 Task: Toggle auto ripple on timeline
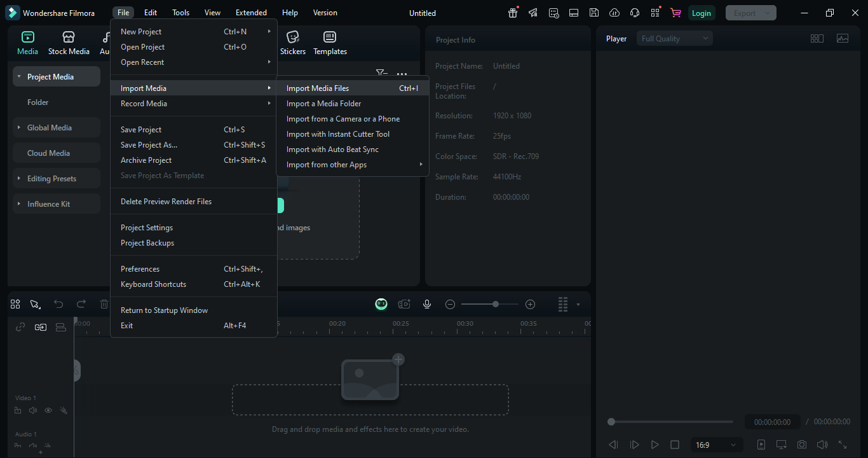(x=41, y=327)
